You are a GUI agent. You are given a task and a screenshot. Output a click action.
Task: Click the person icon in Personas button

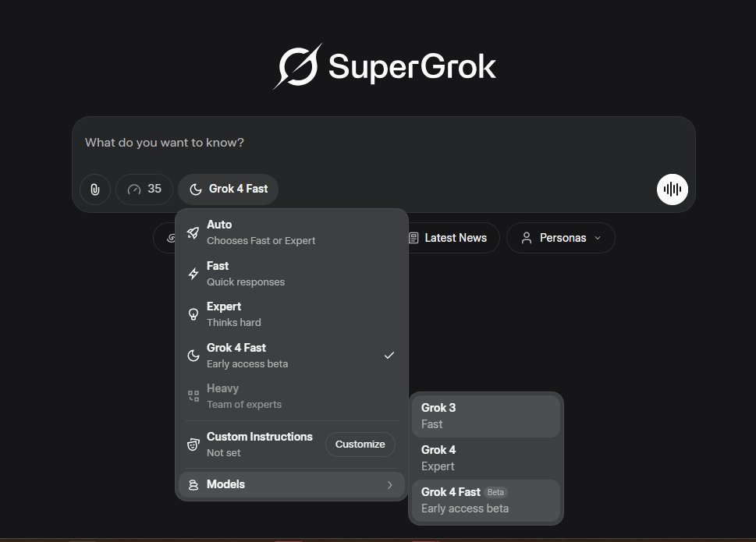(x=527, y=238)
